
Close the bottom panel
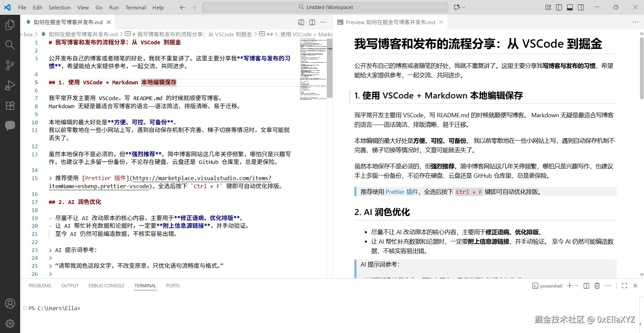point(635,286)
